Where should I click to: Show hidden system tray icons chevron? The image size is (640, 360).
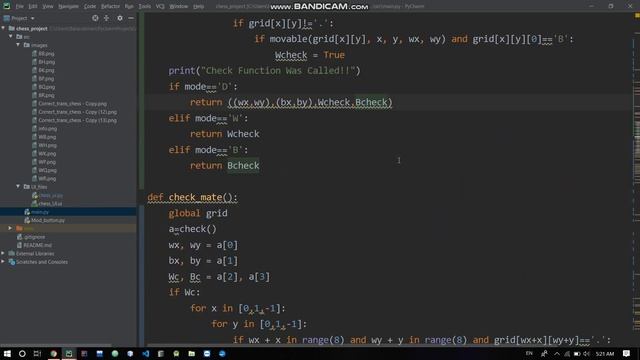click(x=557, y=353)
